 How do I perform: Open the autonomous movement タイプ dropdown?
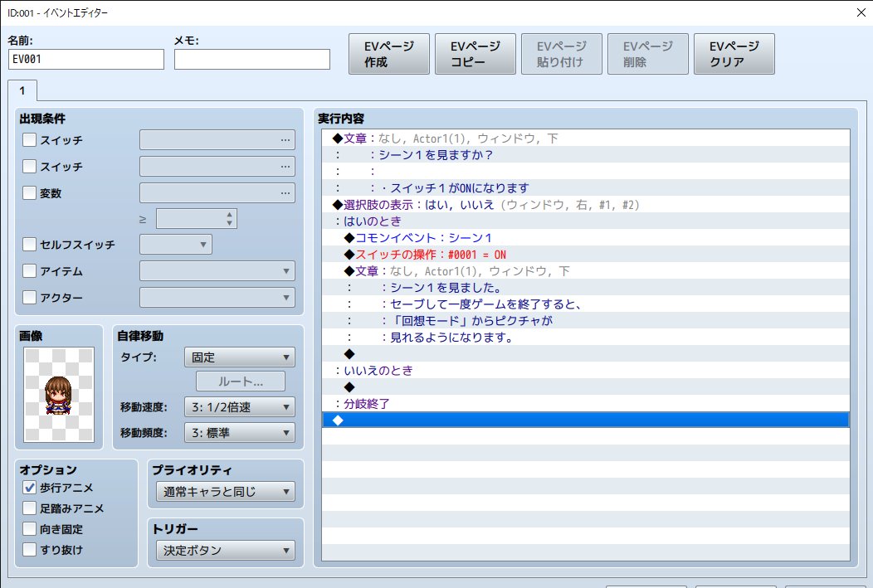click(x=239, y=357)
